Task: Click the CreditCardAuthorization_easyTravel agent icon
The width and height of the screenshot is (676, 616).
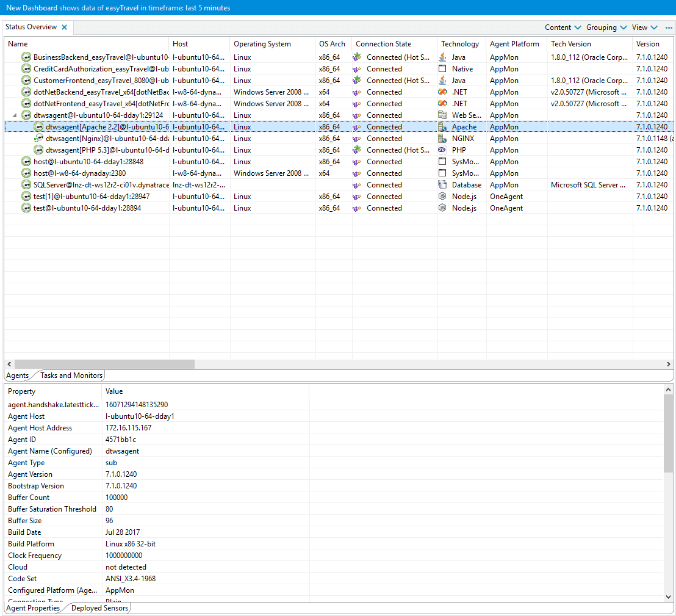Action: (x=26, y=68)
